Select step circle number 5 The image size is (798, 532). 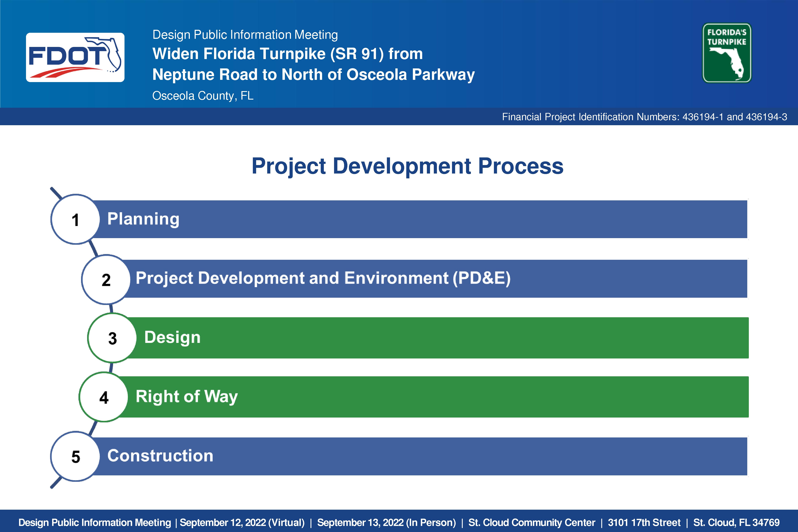point(75,456)
